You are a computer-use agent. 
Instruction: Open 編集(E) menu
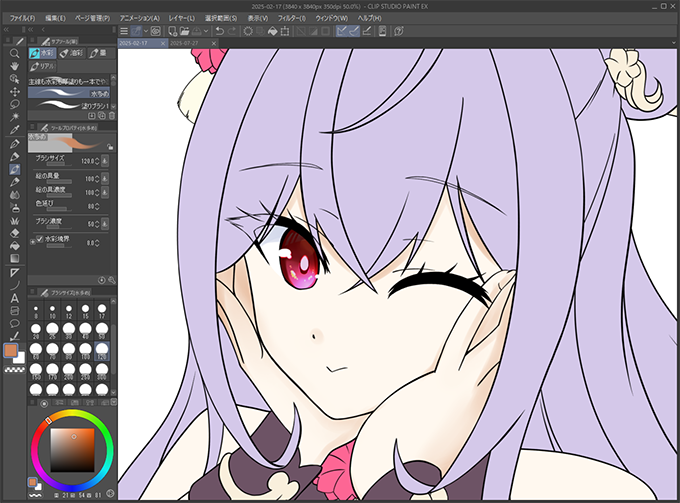[x=55, y=18]
